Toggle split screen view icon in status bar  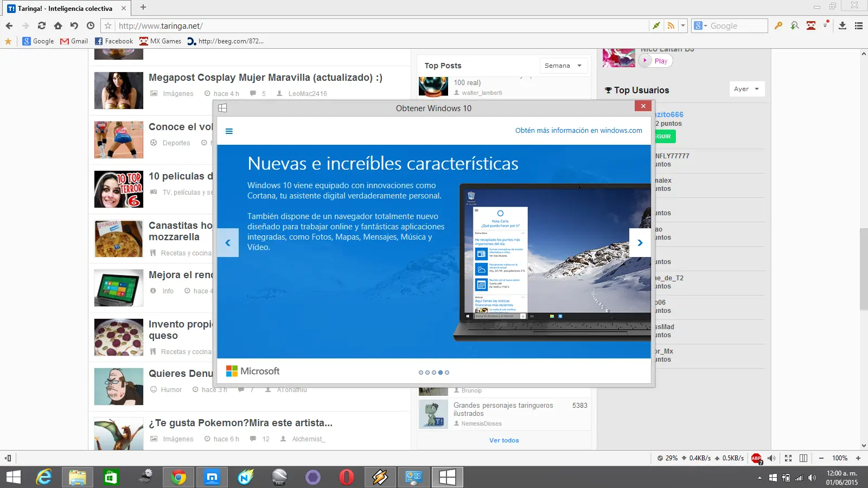803,458
